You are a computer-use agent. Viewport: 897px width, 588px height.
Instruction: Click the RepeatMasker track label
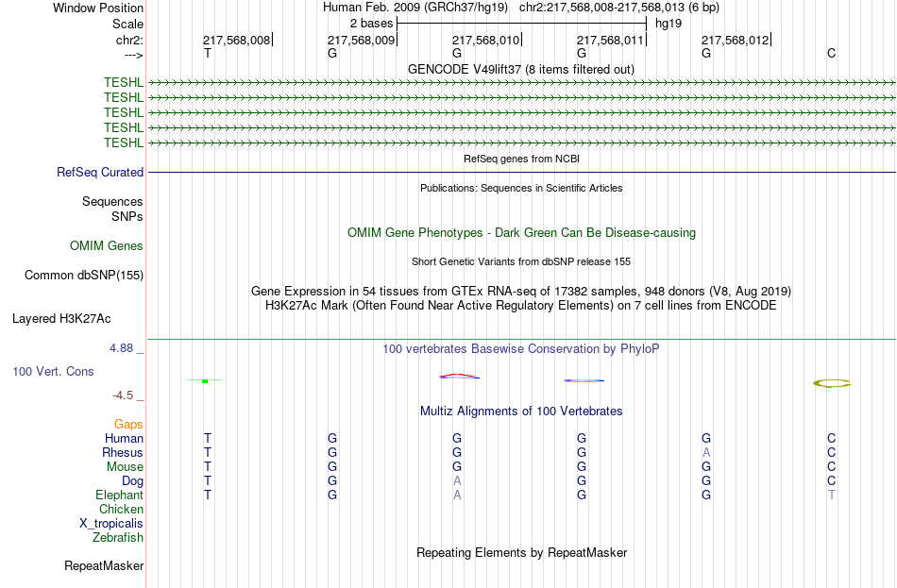(104, 566)
